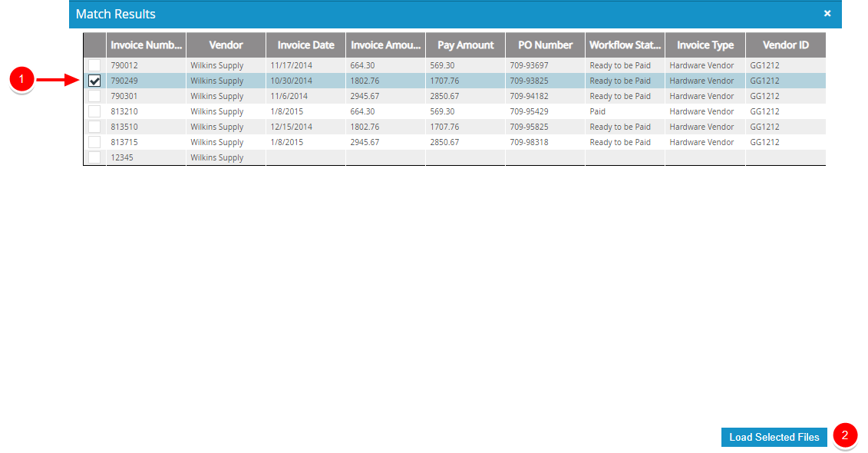The height and width of the screenshot is (453, 868).
Task: Sort by the Invoice Number column header
Action: tap(146, 45)
